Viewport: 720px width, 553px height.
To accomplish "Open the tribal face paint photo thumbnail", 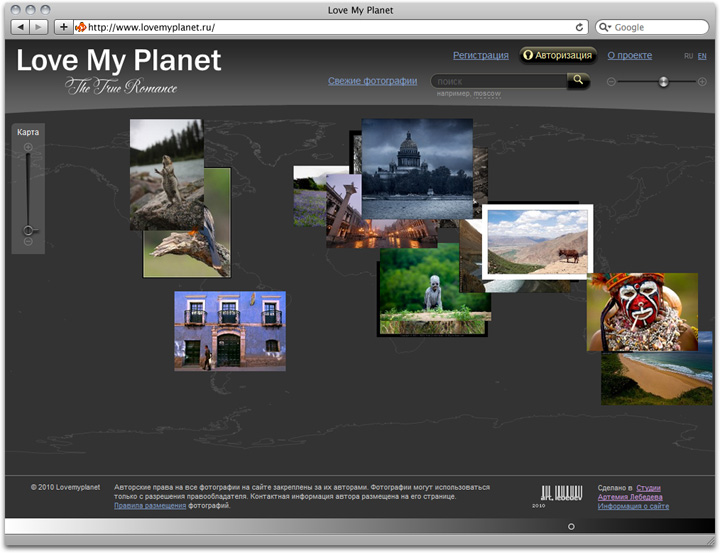I will coord(642,311).
